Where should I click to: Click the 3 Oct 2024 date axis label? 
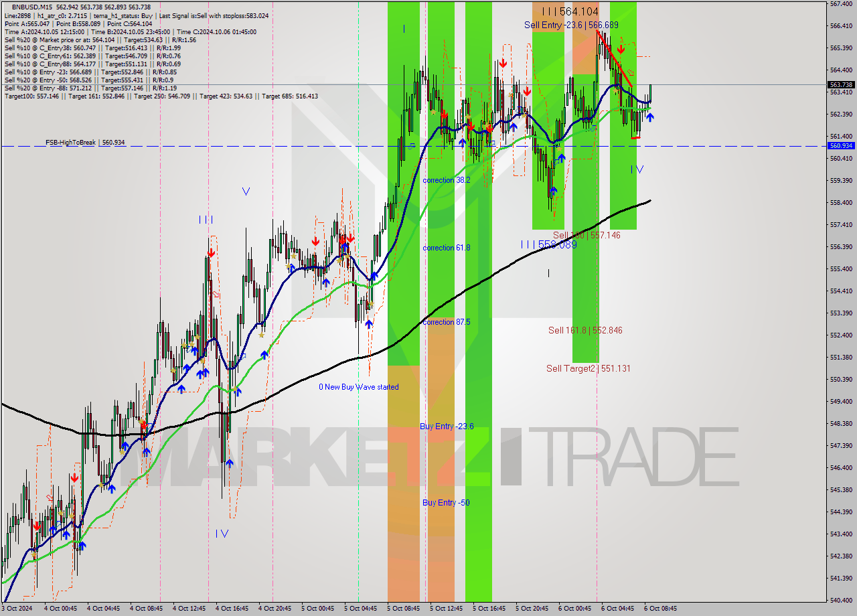pyautogui.click(x=16, y=609)
